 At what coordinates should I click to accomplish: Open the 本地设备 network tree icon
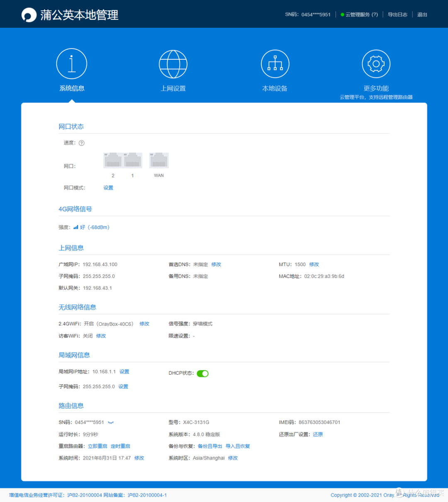click(275, 64)
